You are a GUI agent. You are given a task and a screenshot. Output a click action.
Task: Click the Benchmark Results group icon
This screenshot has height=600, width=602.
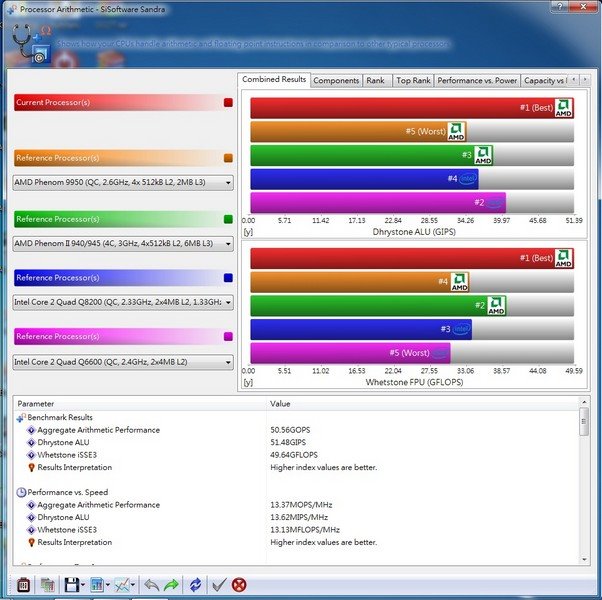21,417
